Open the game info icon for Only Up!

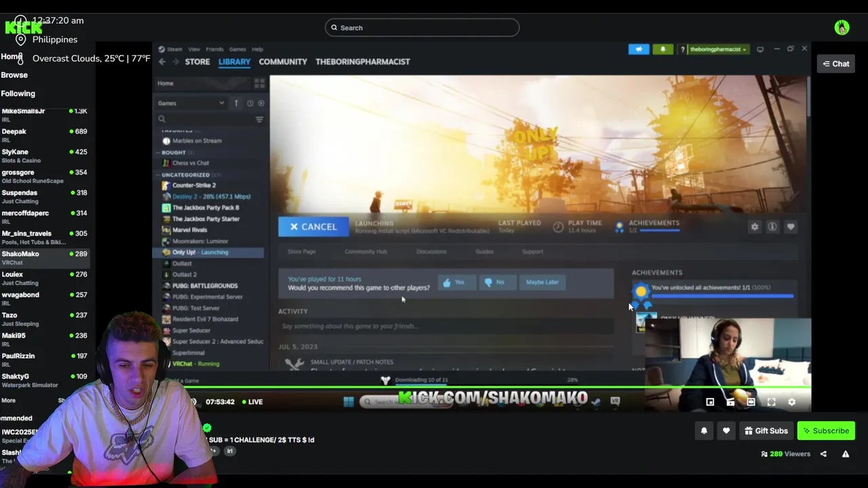click(x=772, y=227)
